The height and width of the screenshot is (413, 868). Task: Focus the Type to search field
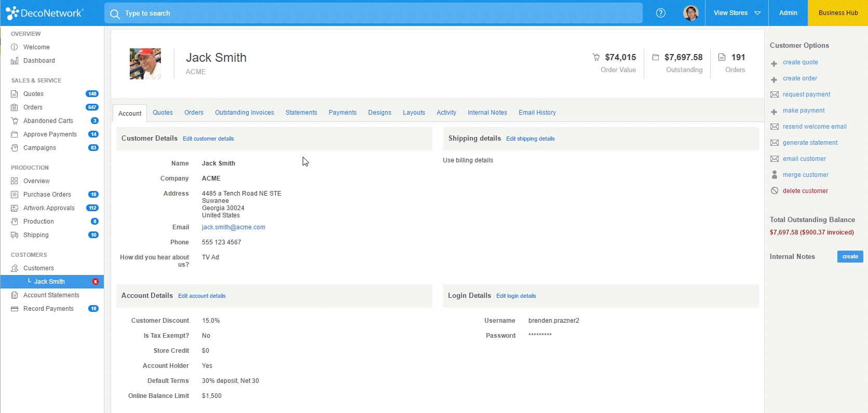coord(374,13)
